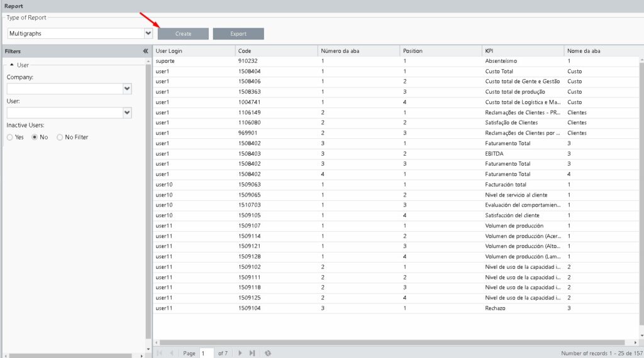
Task: Go to the previous page of records
Action: tap(171, 354)
